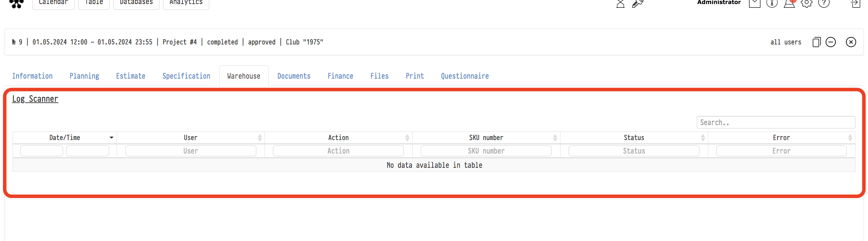This screenshot has width=868, height=241.
Task: Open the Databases section in top navigation
Action: [136, 3]
